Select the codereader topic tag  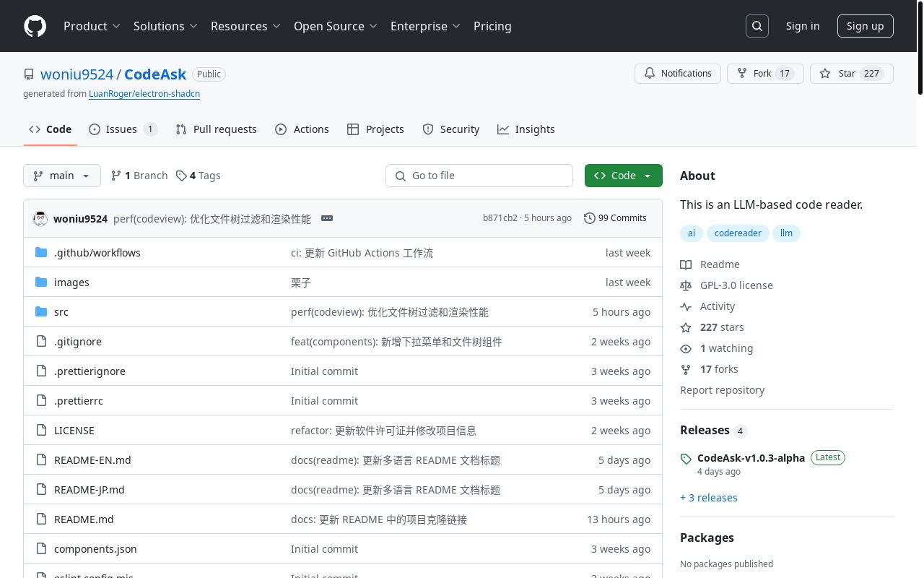tap(737, 233)
